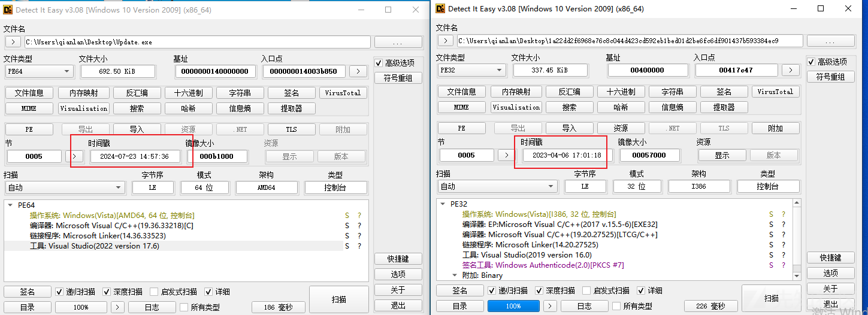
Task: Enable 启发式扫描 in right window
Action: tap(586, 290)
